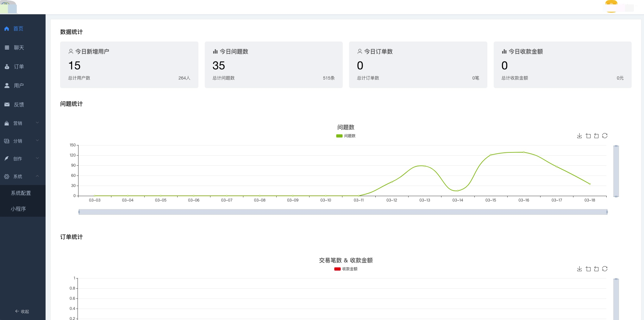Collapse the 系统 sidebar group
The width and height of the screenshot is (644, 320).
pos(23,176)
